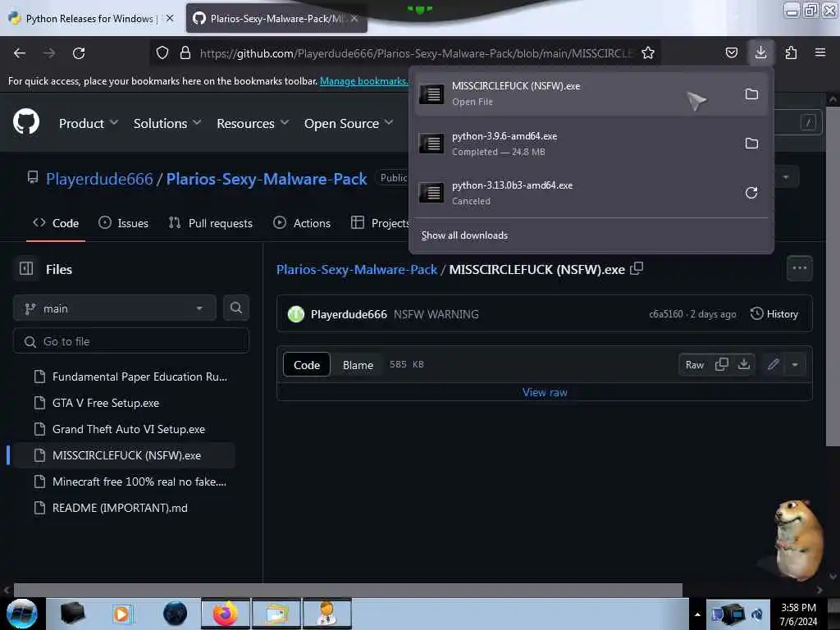Show MISSCIRCLEFUCK download in folder

[751, 94]
